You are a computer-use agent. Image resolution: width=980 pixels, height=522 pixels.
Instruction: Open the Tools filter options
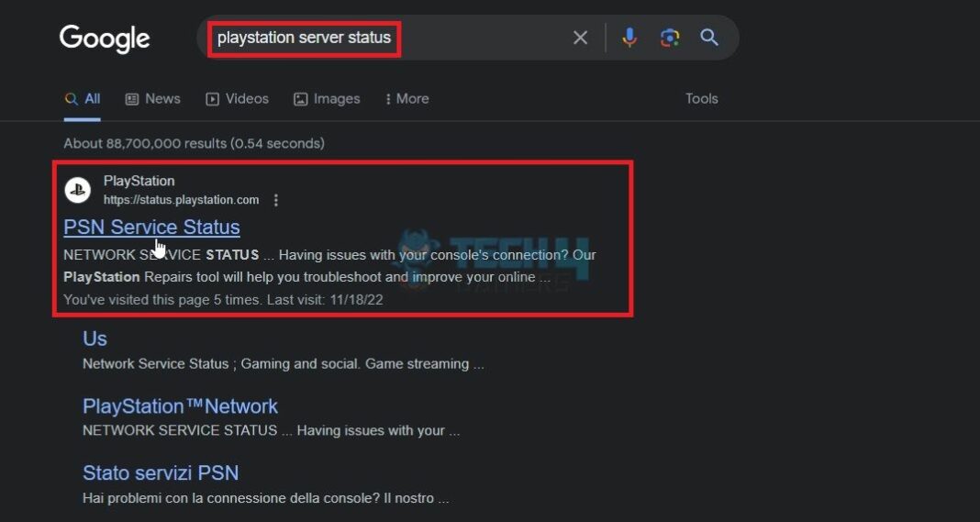[701, 99]
